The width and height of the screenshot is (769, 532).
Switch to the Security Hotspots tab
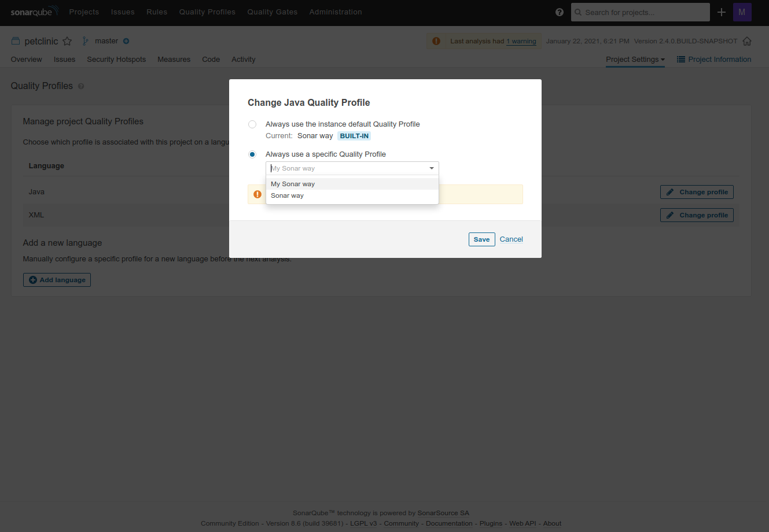pos(116,59)
